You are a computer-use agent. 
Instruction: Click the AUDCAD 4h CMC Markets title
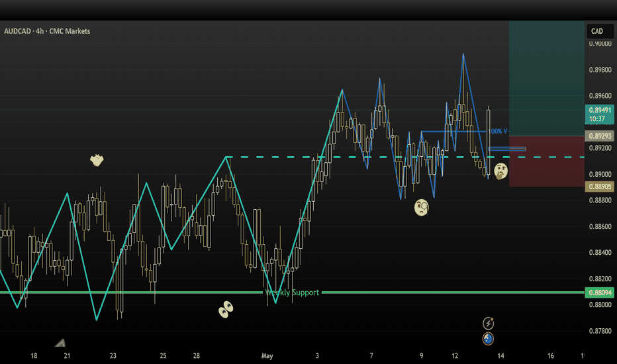point(47,31)
